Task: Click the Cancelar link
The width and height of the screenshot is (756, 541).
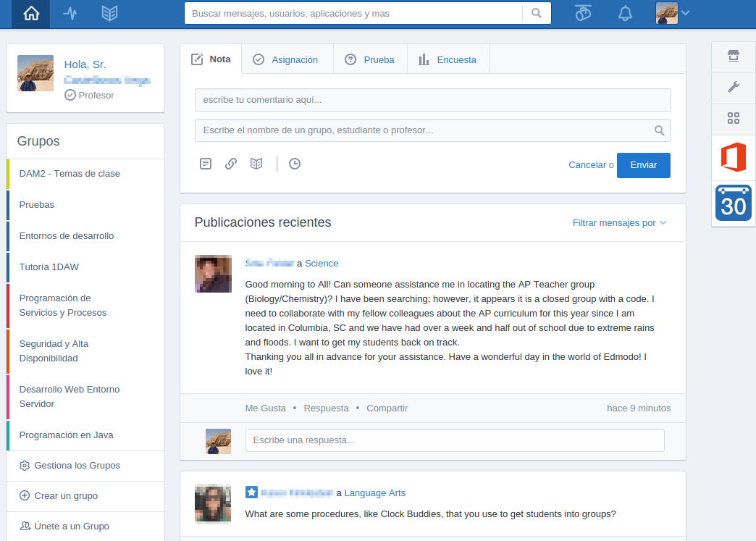Action: (587, 165)
